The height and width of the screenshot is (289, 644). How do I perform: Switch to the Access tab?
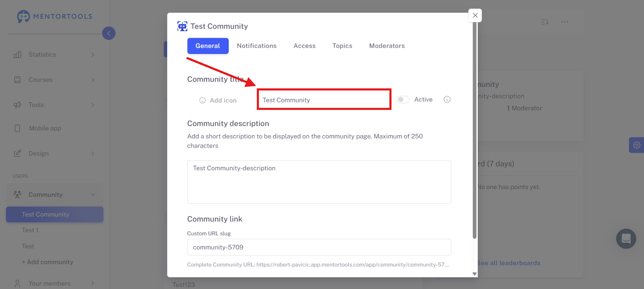(x=304, y=46)
